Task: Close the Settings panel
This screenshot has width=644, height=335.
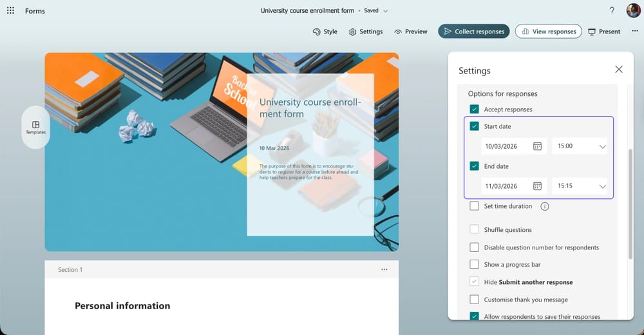Action: click(618, 70)
